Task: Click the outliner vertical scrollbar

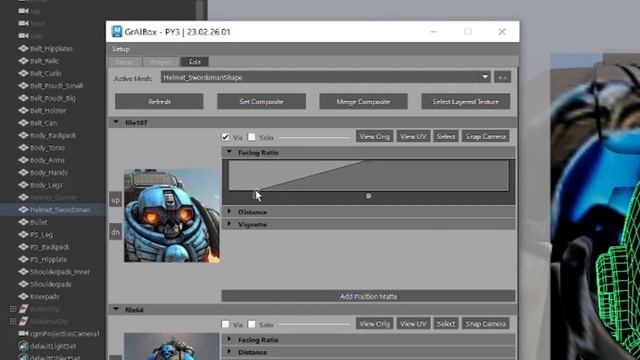Action: (x=200, y=10)
